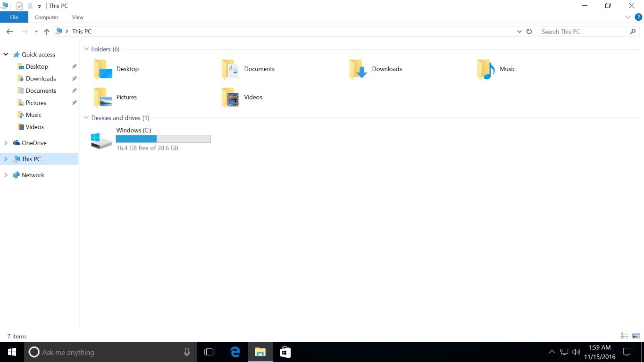Collapse the Folders (6) group

click(x=86, y=49)
